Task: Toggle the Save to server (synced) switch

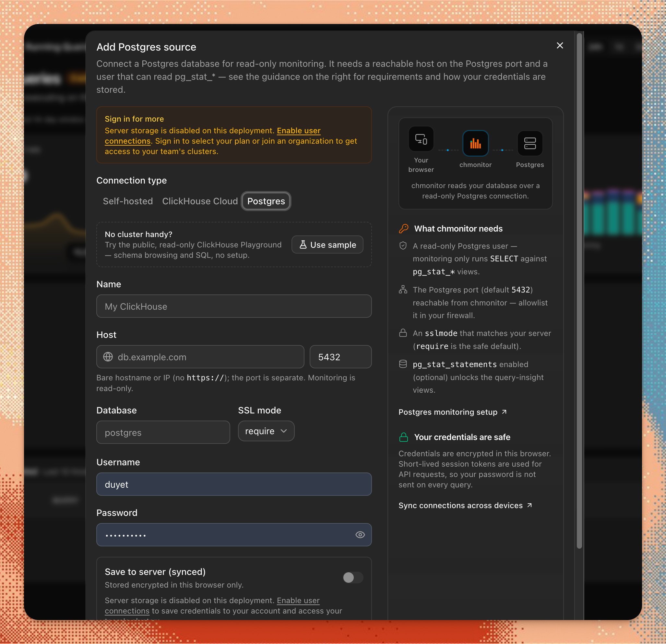Action: pyautogui.click(x=353, y=578)
